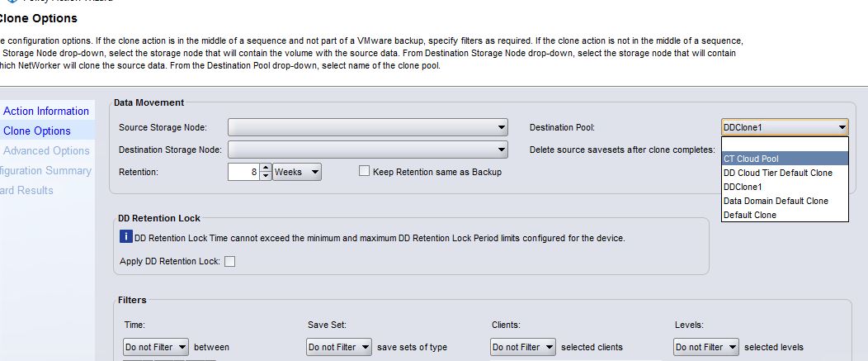Select Data Domain Default Clone option
The height and width of the screenshot is (361, 868).
784,201
